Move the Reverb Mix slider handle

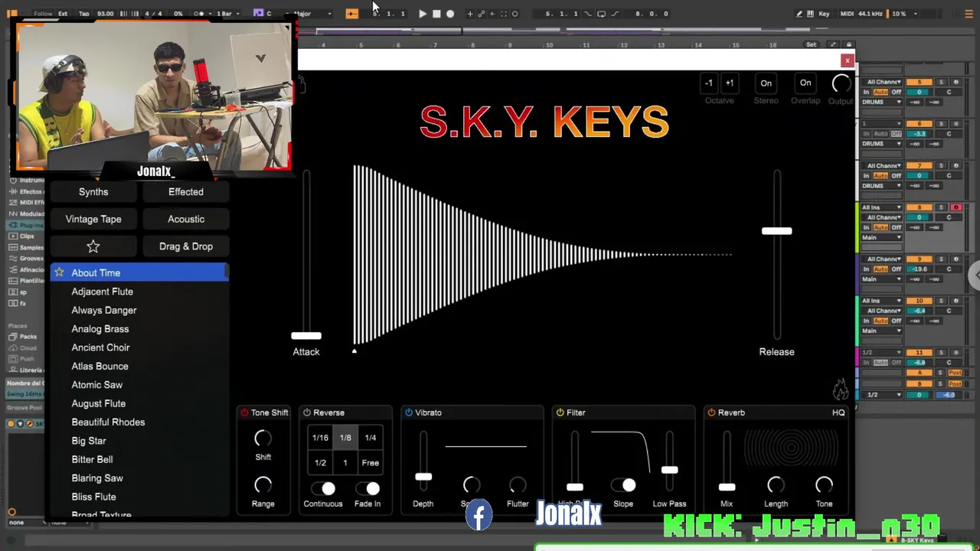pyautogui.click(x=727, y=487)
